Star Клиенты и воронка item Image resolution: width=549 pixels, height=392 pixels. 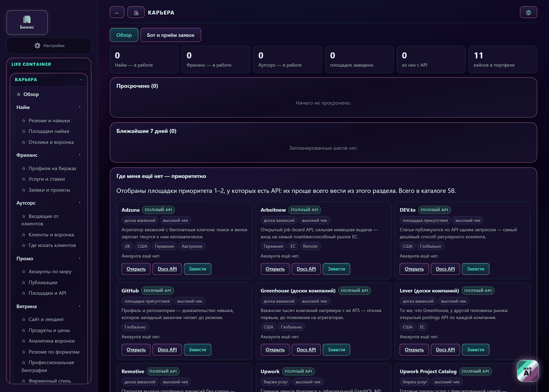pos(24,235)
